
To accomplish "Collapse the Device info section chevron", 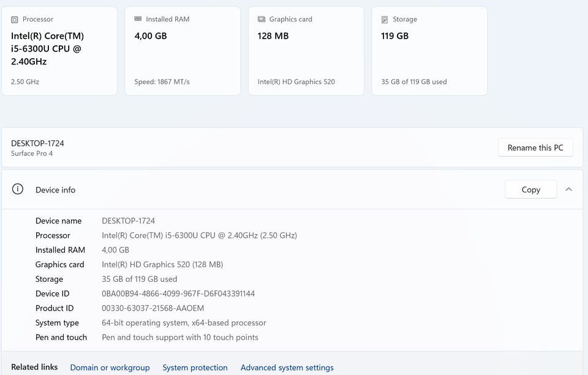I will pyautogui.click(x=568, y=189).
